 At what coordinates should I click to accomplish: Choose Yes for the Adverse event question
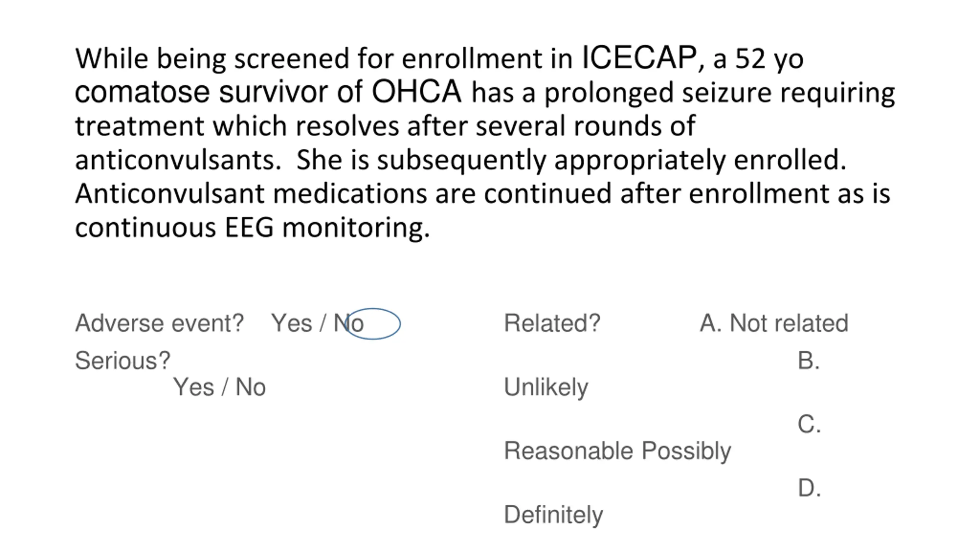[291, 323]
